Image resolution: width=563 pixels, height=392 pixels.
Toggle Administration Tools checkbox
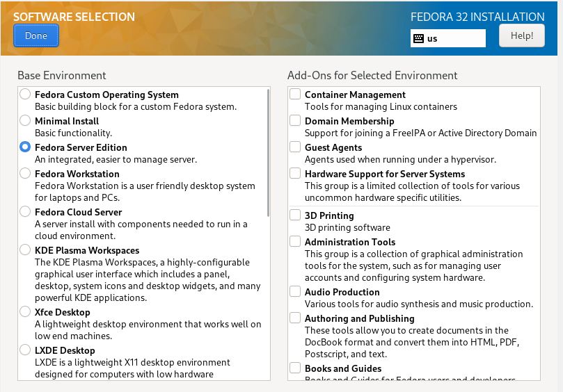click(x=295, y=241)
